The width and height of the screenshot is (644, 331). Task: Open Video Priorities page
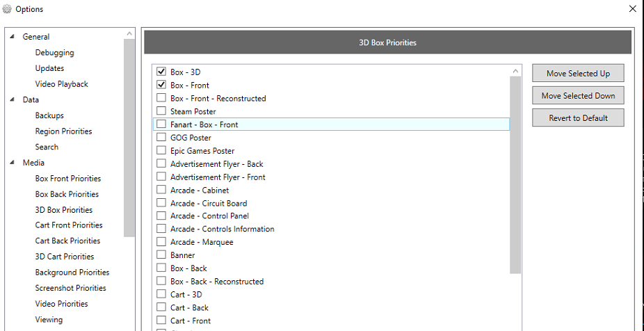62,303
